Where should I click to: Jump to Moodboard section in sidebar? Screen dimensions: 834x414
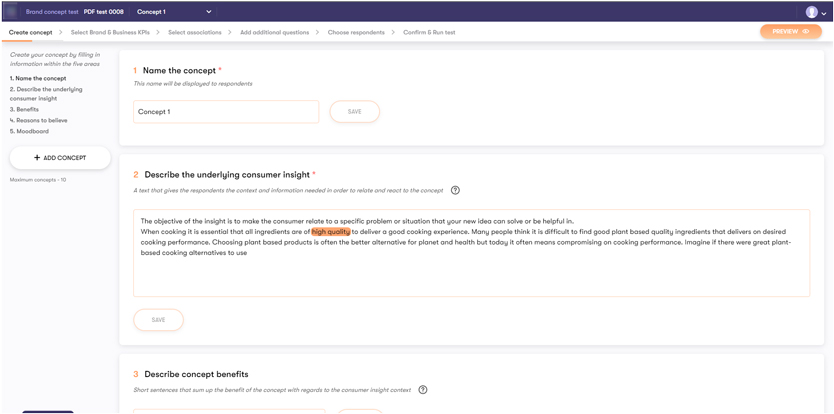point(30,131)
